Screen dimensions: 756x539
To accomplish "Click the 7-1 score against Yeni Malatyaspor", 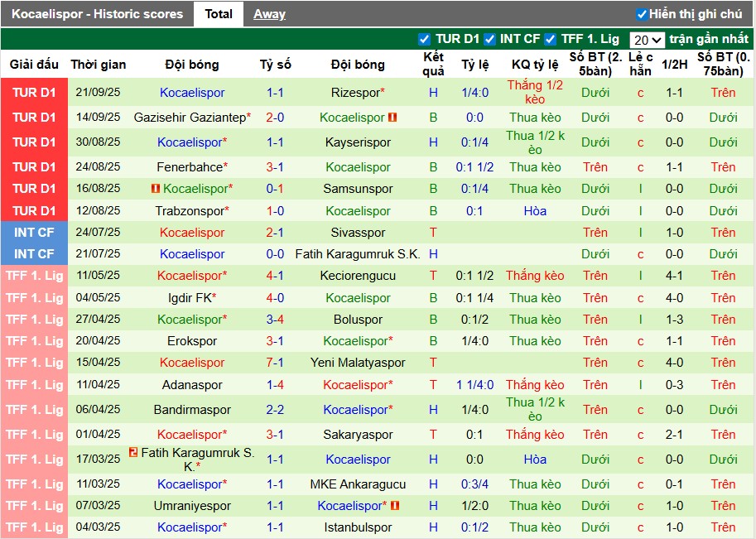I will tap(275, 363).
